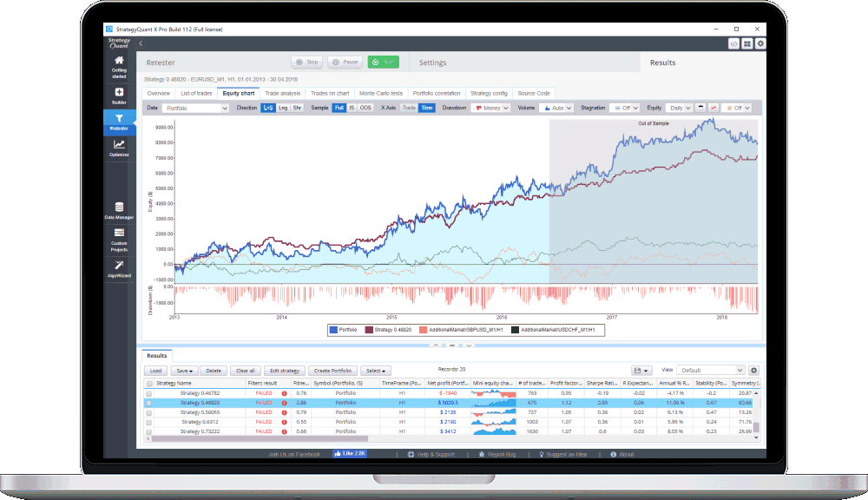Click the red line chart icon in chart toolbar
This screenshot has height=500, width=868.
713,108
